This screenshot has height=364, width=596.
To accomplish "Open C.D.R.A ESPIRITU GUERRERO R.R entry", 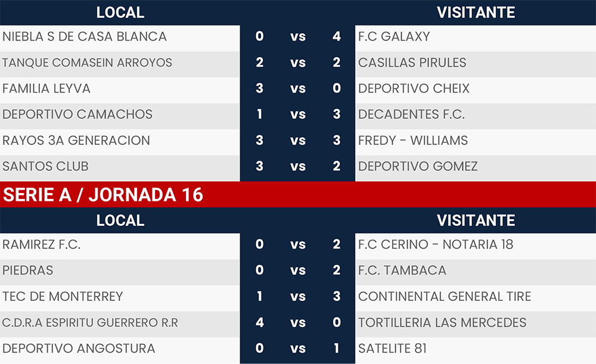I will click(x=90, y=322).
